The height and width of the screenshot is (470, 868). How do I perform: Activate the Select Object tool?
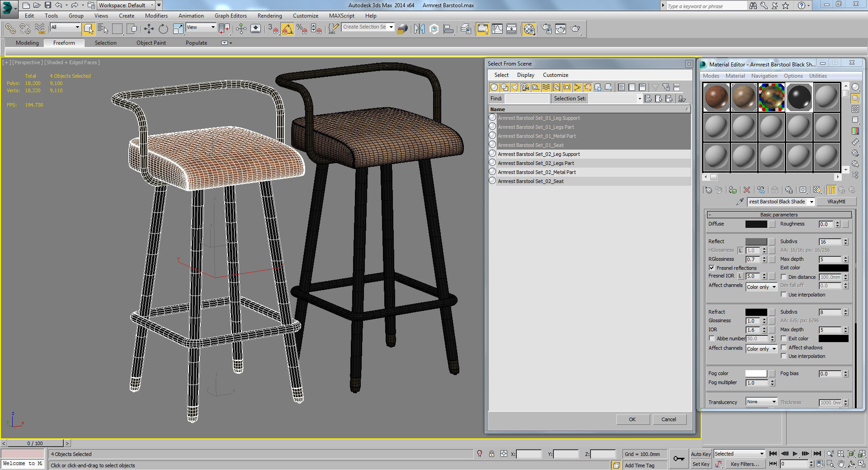click(x=89, y=29)
